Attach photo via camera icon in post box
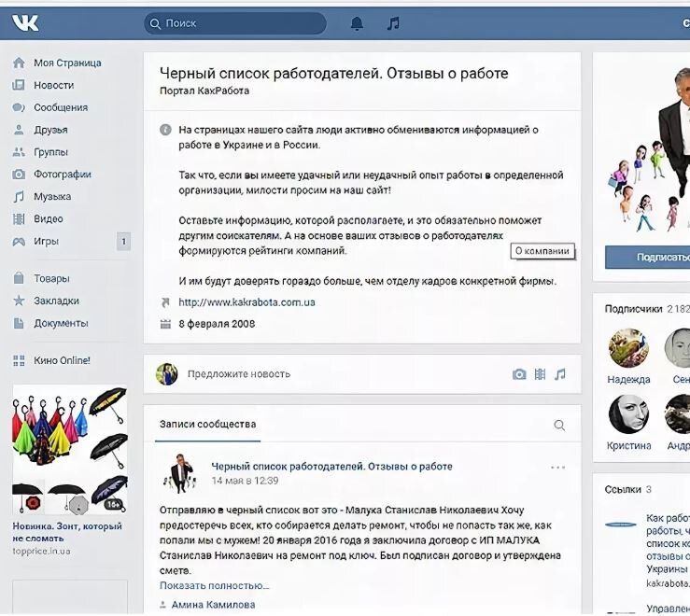Image resolution: width=690 pixels, height=616 pixels. (x=519, y=374)
